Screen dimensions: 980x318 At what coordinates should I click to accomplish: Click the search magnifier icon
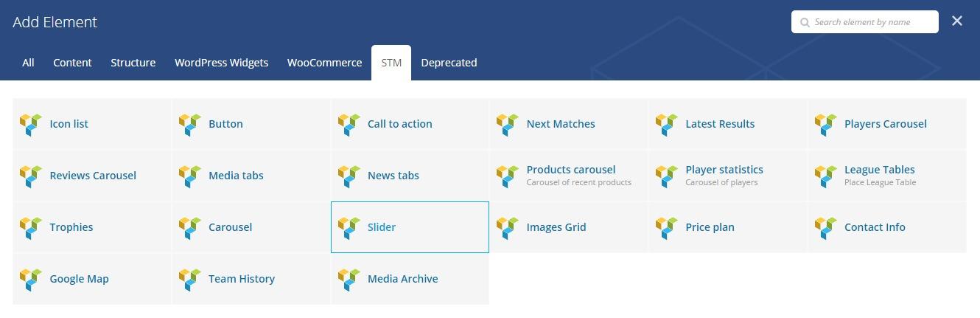805,22
